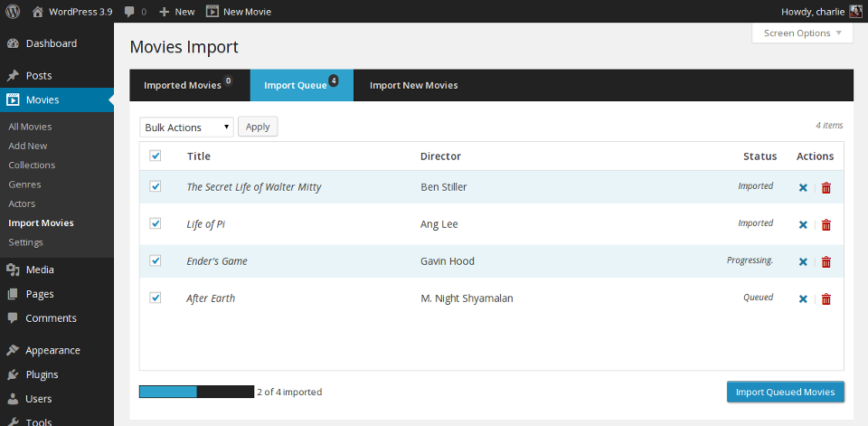868x426 pixels.
Task: Open the comments bubble in admin bar
Action: point(135,12)
